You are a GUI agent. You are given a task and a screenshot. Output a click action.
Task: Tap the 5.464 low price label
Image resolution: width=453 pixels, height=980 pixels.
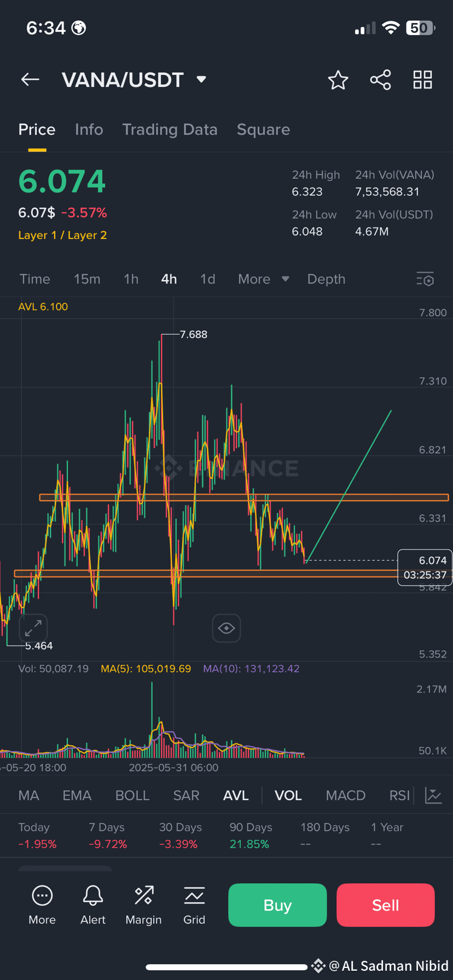pyautogui.click(x=39, y=646)
